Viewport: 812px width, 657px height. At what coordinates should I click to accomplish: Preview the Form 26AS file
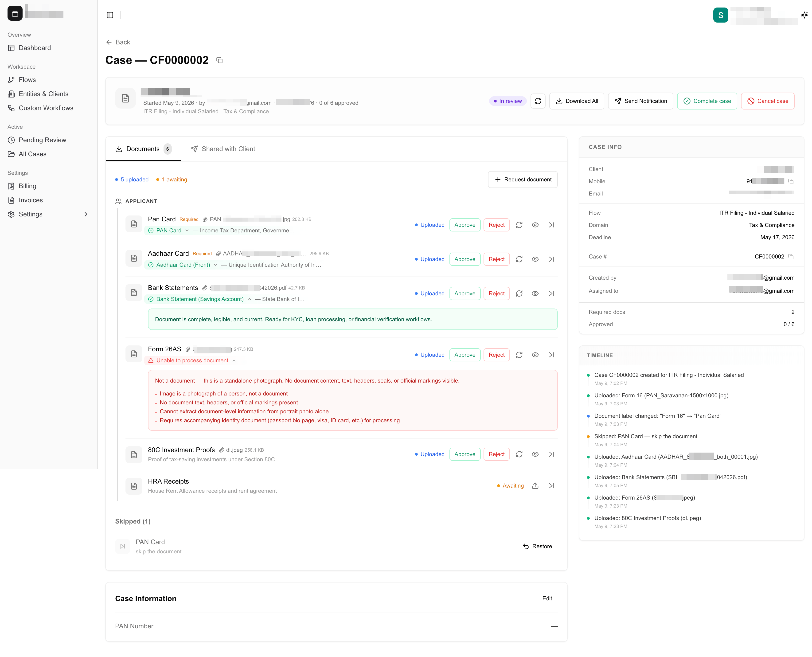(x=535, y=355)
